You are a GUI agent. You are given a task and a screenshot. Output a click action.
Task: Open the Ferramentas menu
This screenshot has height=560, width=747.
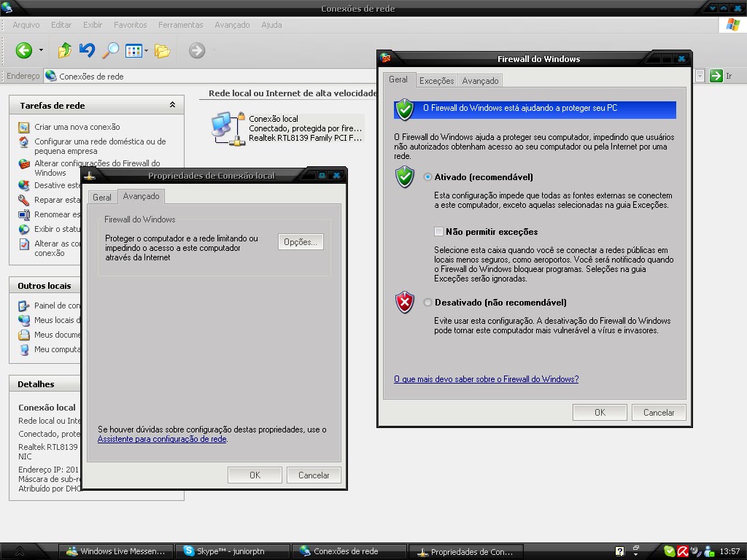coord(180,24)
